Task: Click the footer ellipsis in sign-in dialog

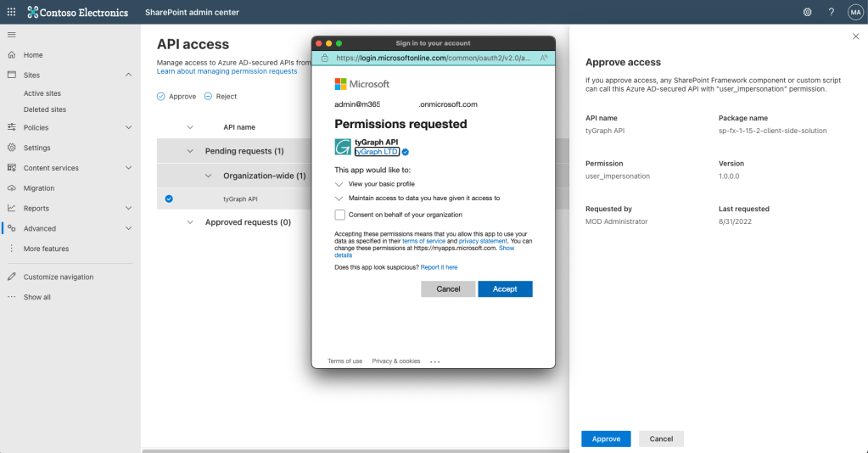Action: pyautogui.click(x=435, y=361)
